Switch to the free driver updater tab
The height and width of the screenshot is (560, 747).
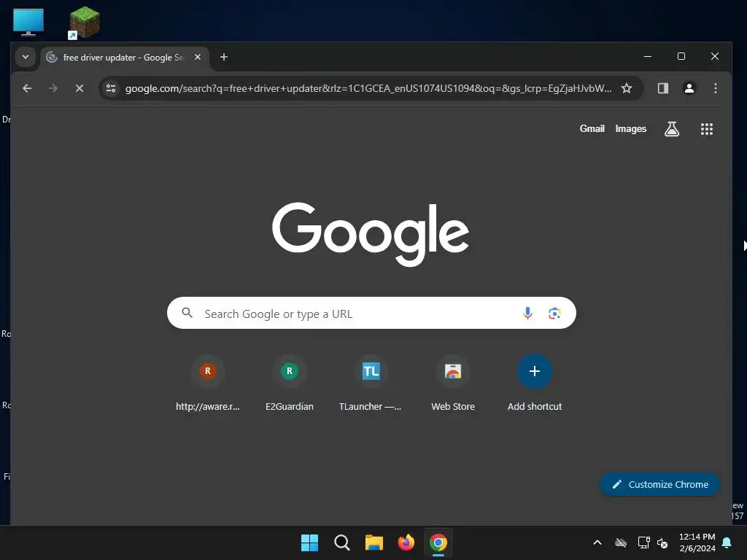[x=125, y=58]
